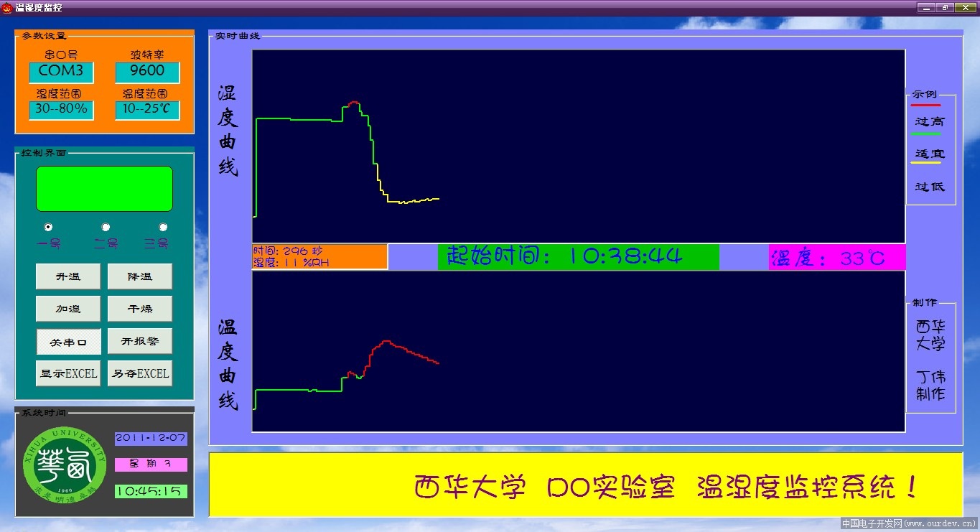The width and height of the screenshot is (980, 532).
Task: Click the system clock 10:45:15
Action: tap(151, 492)
